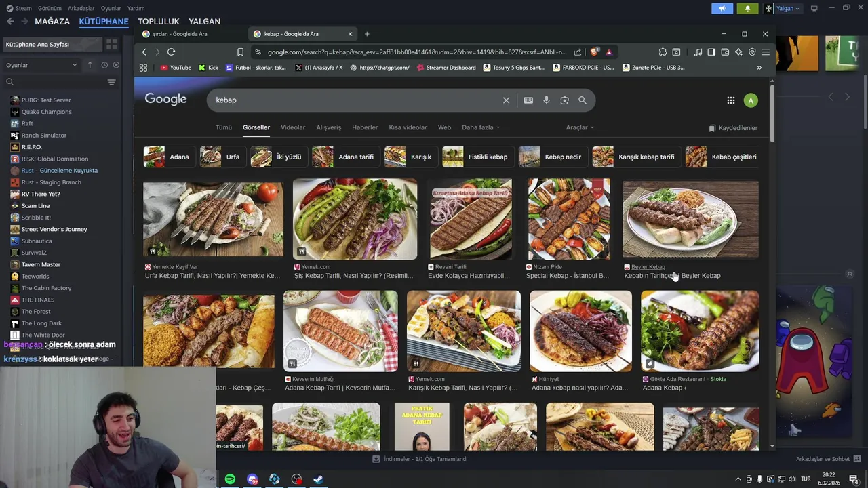The width and height of the screenshot is (868, 488).
Task: Clear the Google search box with X
Action: click(x=506, y=100)
